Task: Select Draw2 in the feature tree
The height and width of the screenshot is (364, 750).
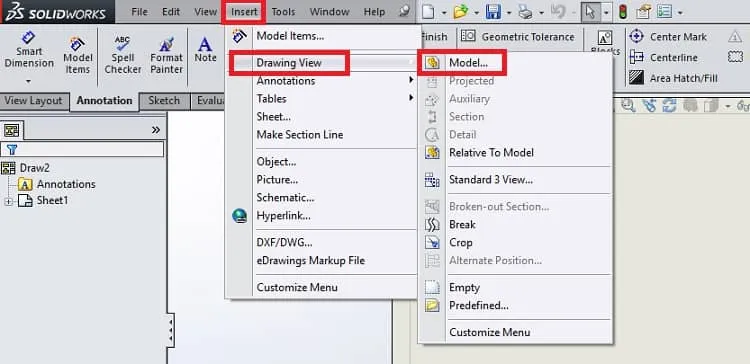Action: coord(34,168)
